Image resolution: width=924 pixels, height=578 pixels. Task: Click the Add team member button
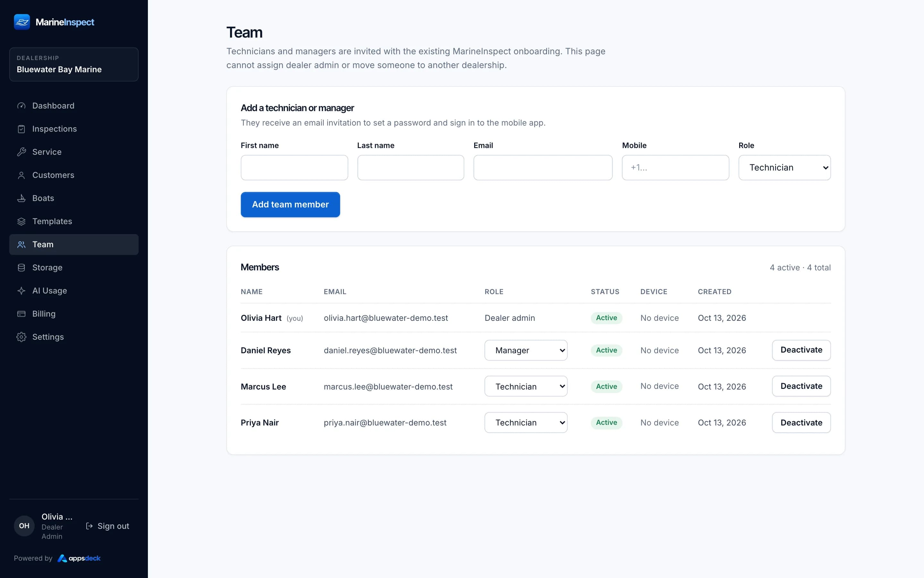click(290, 205)
